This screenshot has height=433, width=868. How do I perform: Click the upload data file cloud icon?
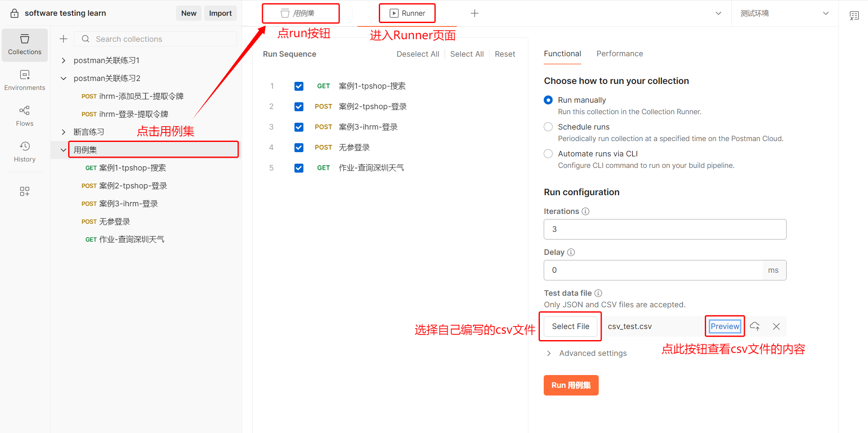pos(755,326)
